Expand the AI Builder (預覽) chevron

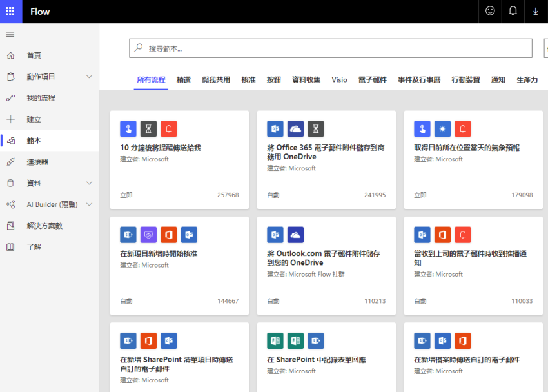pos(90,204)
